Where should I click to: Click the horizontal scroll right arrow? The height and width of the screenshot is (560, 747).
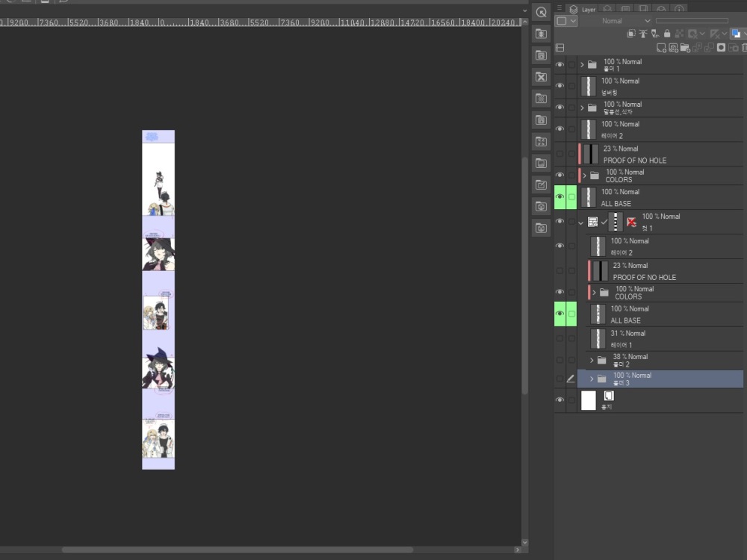pyautogui.click(x=518, y=550)
